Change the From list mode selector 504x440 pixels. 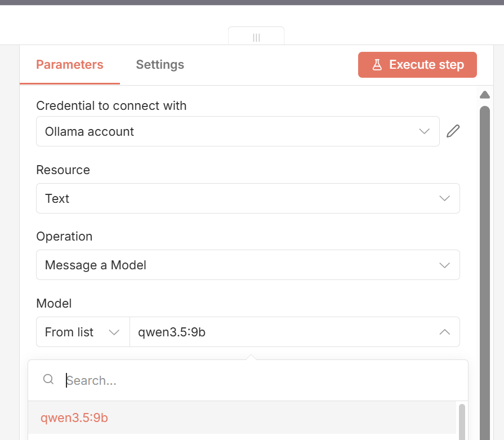(x=83, y=332)
